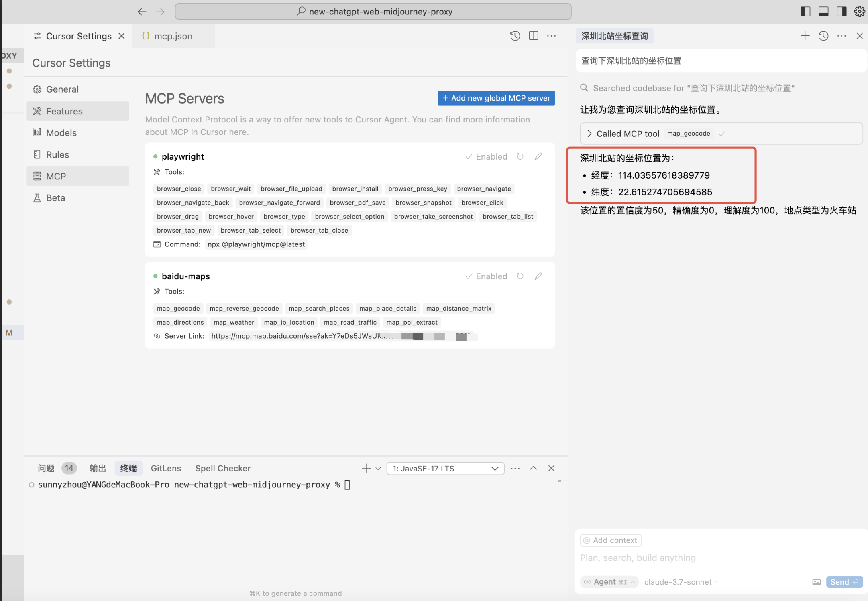Start a new chat with the plus icon
The height and width of the screenshot is (601, 868).
coord(805,36)
